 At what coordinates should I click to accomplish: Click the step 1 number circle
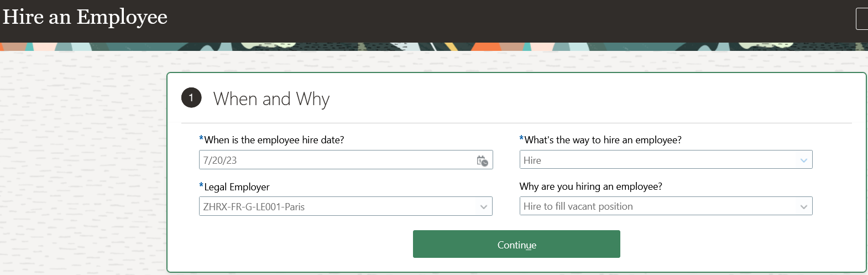tap(191, 98)
